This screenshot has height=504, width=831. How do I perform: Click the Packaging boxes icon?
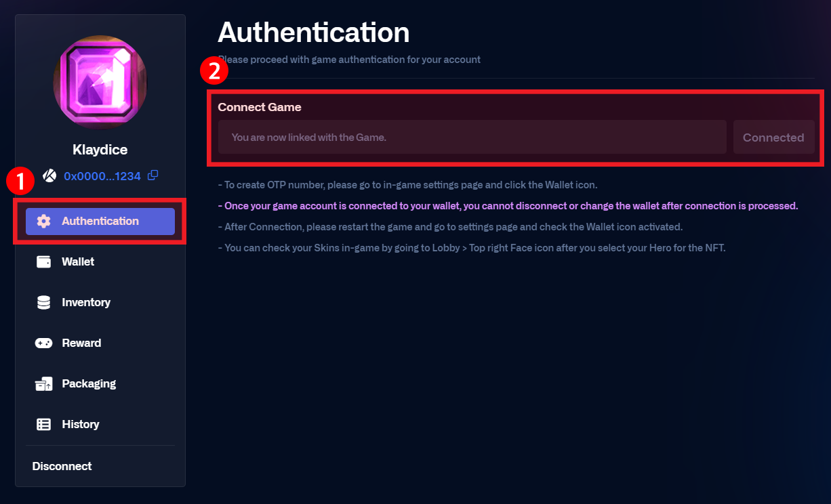tap(44, 384)
